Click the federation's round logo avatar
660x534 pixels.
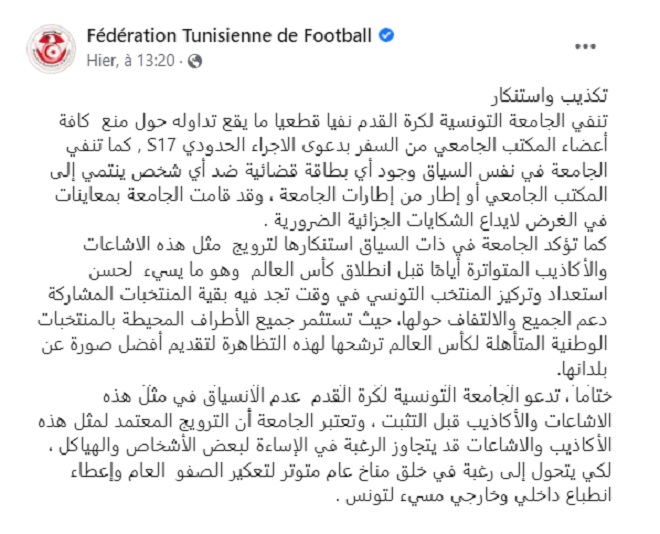pos(51,48)
